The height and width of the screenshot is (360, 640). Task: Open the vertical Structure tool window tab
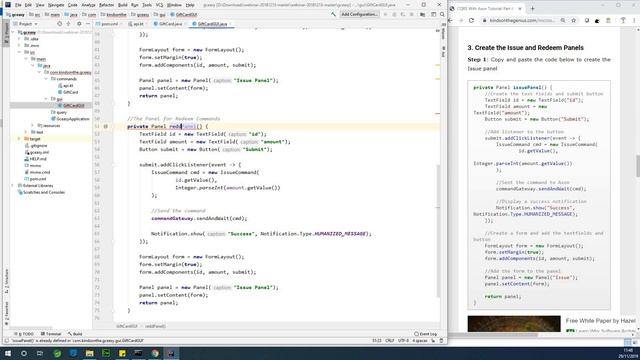tap(6, 281)
